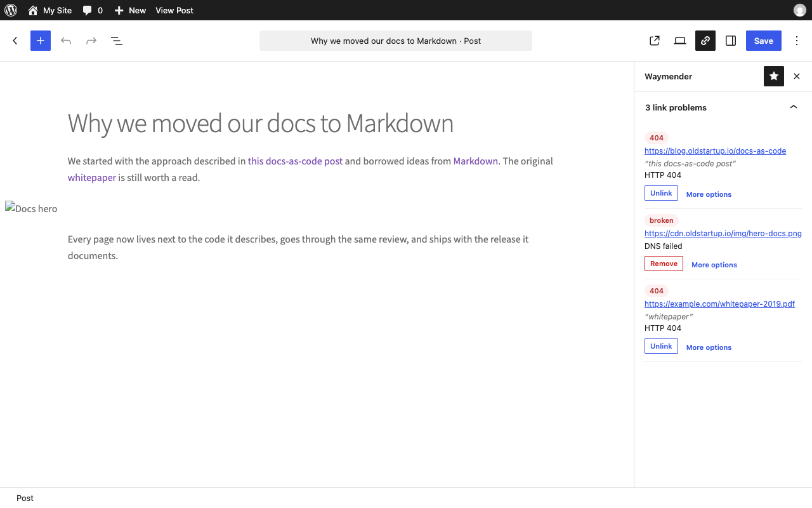
Task: Redo the last change
Action: [91, 41]
